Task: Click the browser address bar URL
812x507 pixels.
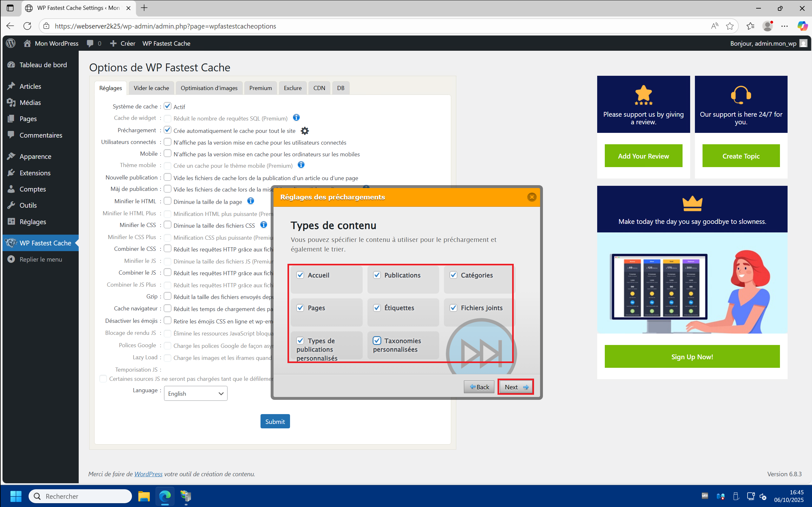Action: pos(165,26)
